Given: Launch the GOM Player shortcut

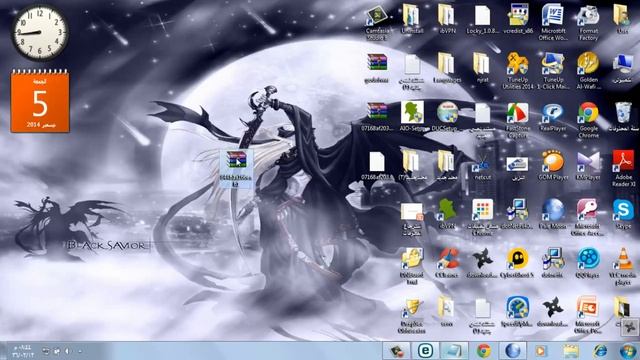Looking at the screenshot, I should pos(553,166).
